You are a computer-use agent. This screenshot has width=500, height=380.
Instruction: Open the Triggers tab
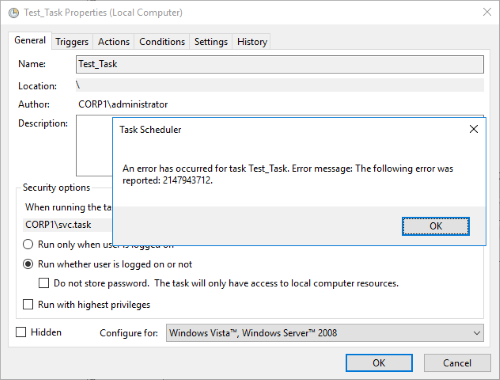point(72,42)
